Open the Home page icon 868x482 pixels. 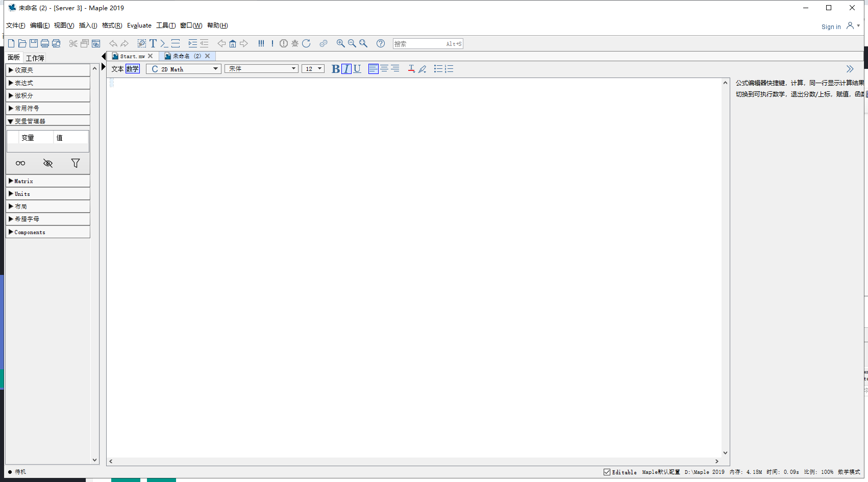click(233, 43)
